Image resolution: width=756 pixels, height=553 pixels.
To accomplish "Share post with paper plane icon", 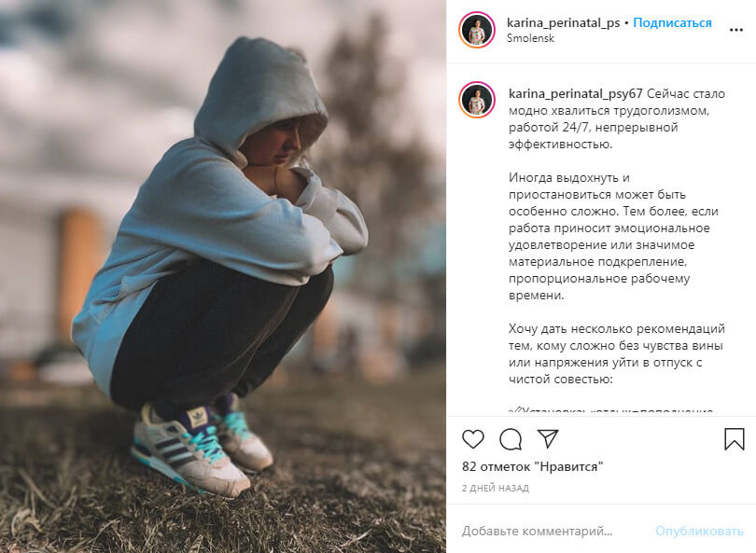I will [x=548, y=438].
